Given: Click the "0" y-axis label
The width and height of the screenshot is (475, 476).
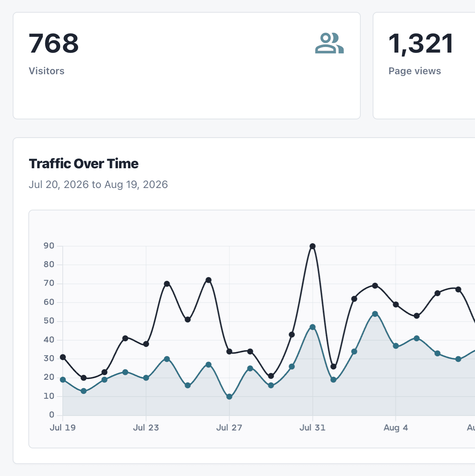Looking at the screenshot, I should pos(52,415).
